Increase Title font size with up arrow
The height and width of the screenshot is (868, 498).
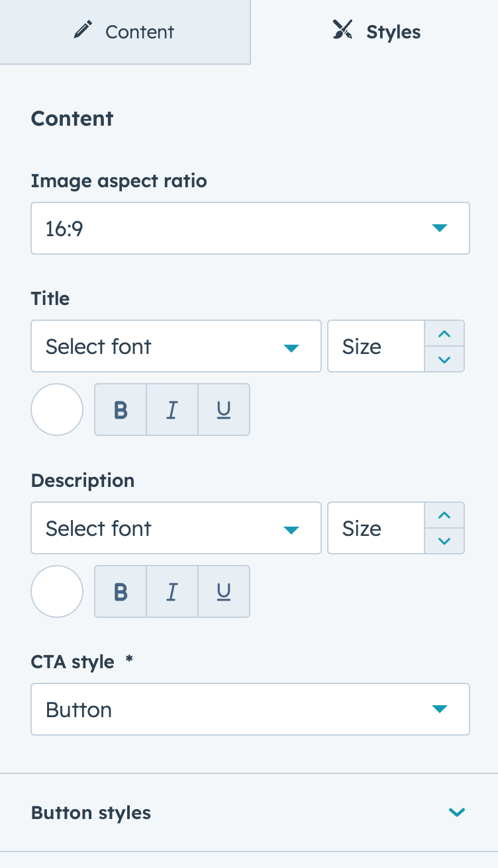(444, 333)
